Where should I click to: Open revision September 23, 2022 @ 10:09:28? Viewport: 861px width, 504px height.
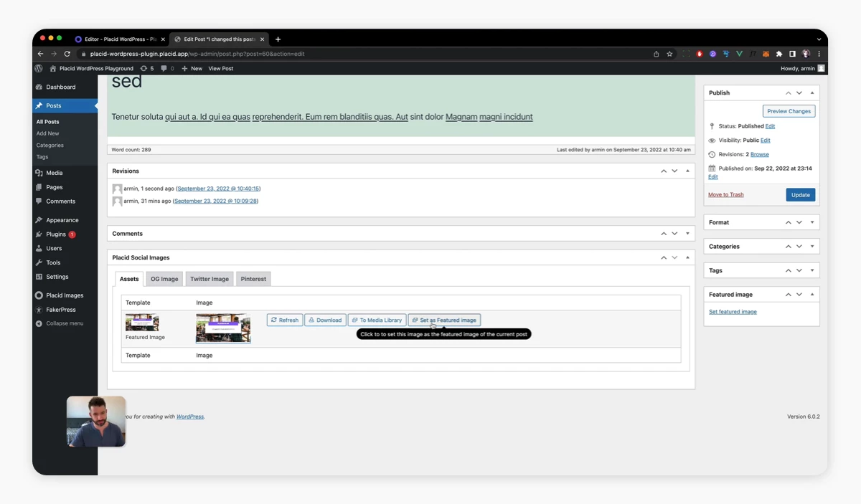pyautogui.click(x=215, y=201)
